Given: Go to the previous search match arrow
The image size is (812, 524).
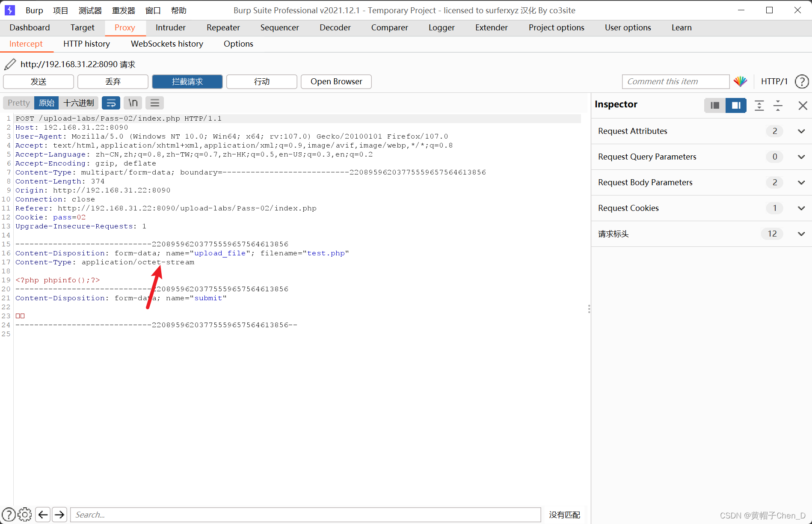Looking at the screenshot, I should (x=43, y=514).
